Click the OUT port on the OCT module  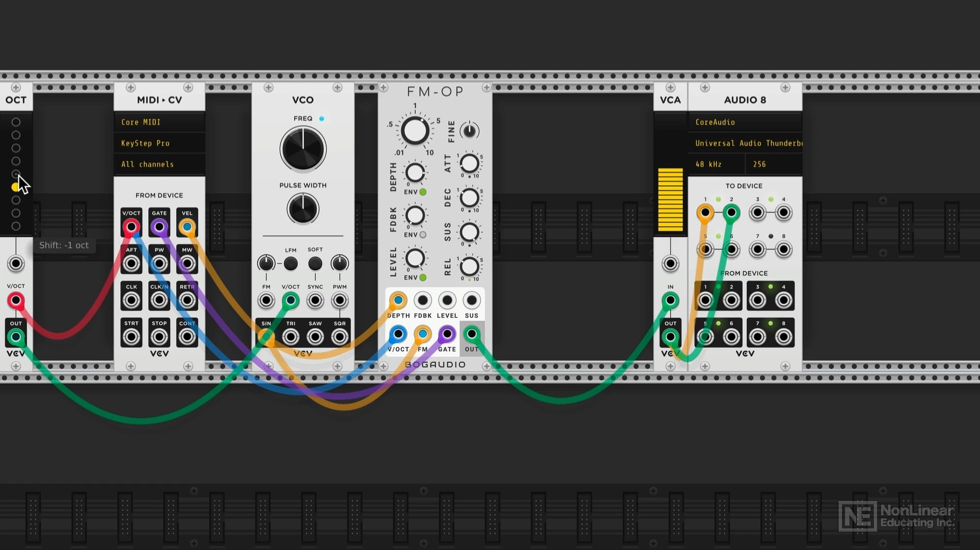click(16, 337)
